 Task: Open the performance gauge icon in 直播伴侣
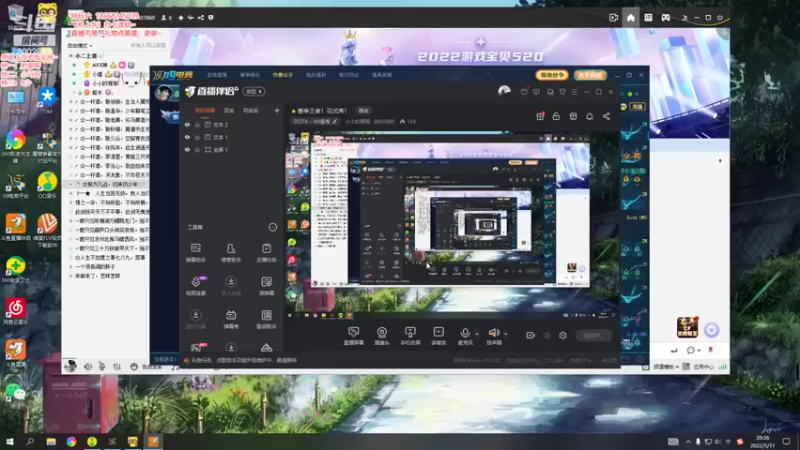[x=504, y=91]
